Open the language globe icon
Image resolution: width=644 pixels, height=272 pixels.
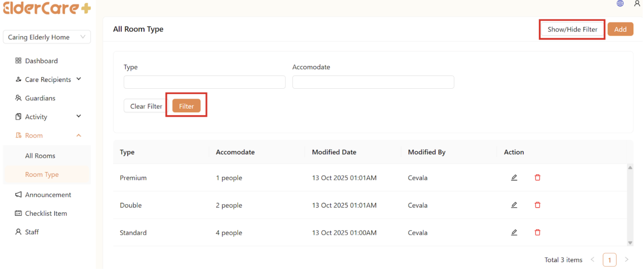coord(620,3)
